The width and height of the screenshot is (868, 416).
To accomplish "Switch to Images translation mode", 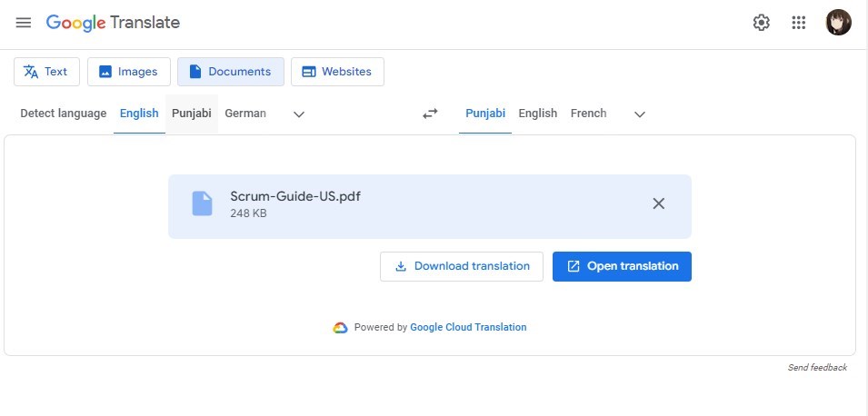I will 129,72.
